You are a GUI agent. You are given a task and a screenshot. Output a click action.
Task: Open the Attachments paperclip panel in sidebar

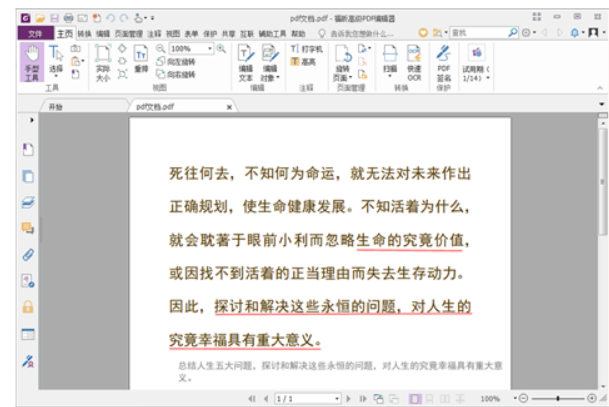[29, 254]
